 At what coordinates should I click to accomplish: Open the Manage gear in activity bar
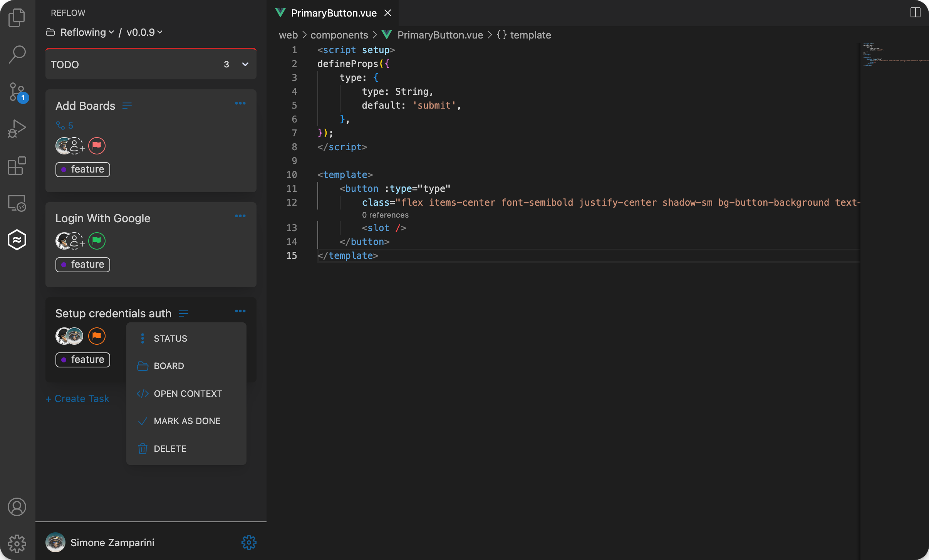(17, 543)
